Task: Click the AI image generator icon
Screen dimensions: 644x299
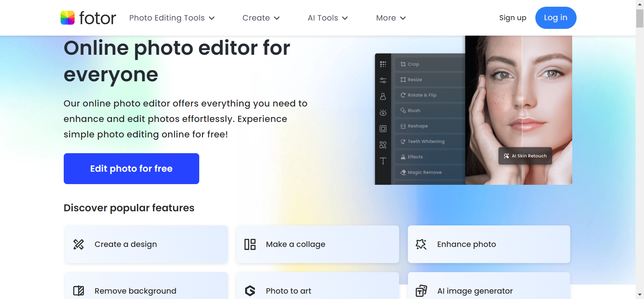Action: click(421, 291)
